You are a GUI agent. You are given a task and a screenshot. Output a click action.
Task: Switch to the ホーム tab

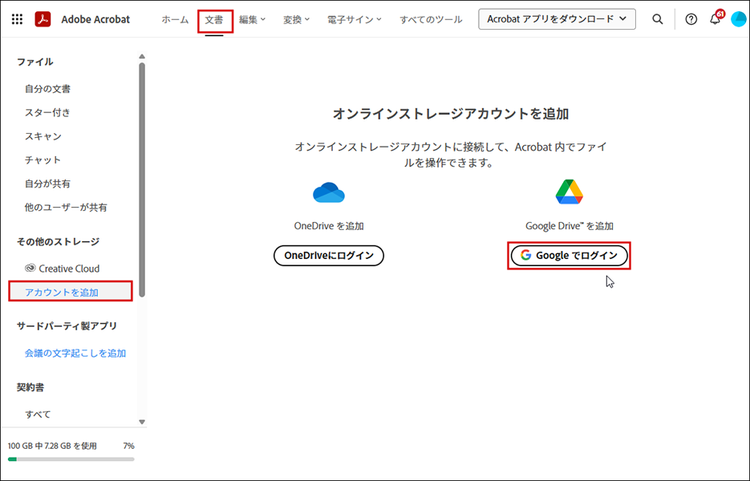[x=175, y=19]
